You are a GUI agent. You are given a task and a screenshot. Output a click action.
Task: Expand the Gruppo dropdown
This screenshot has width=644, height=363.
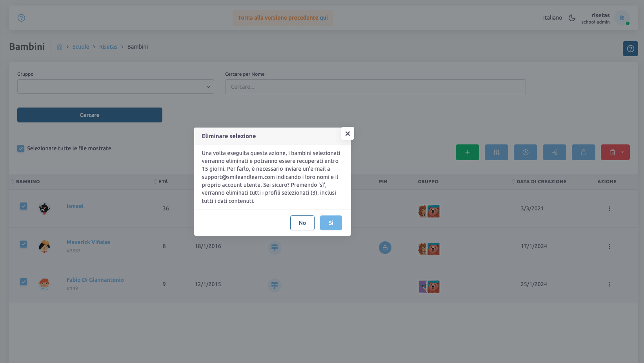coord(116,87)
